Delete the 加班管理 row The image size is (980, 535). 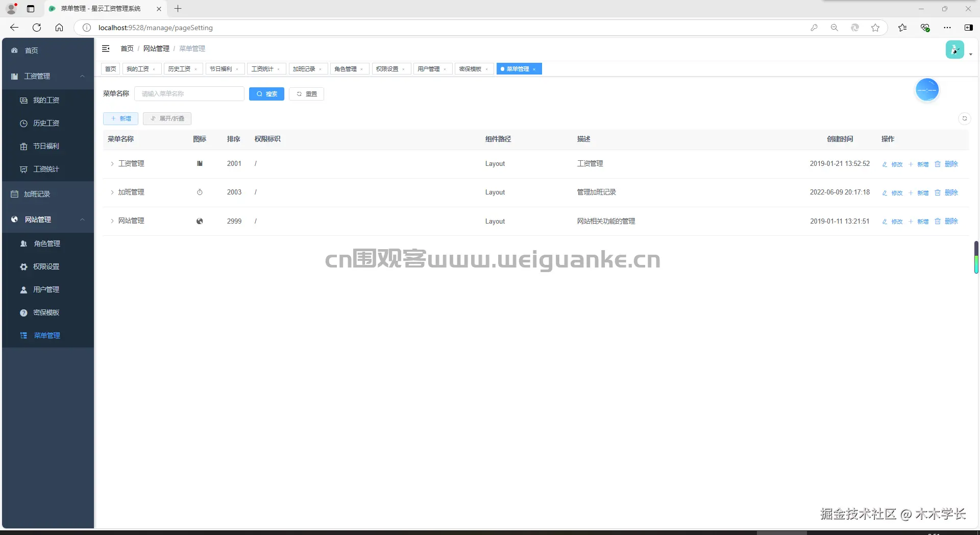pyautogui.click(x=946, y=192)
